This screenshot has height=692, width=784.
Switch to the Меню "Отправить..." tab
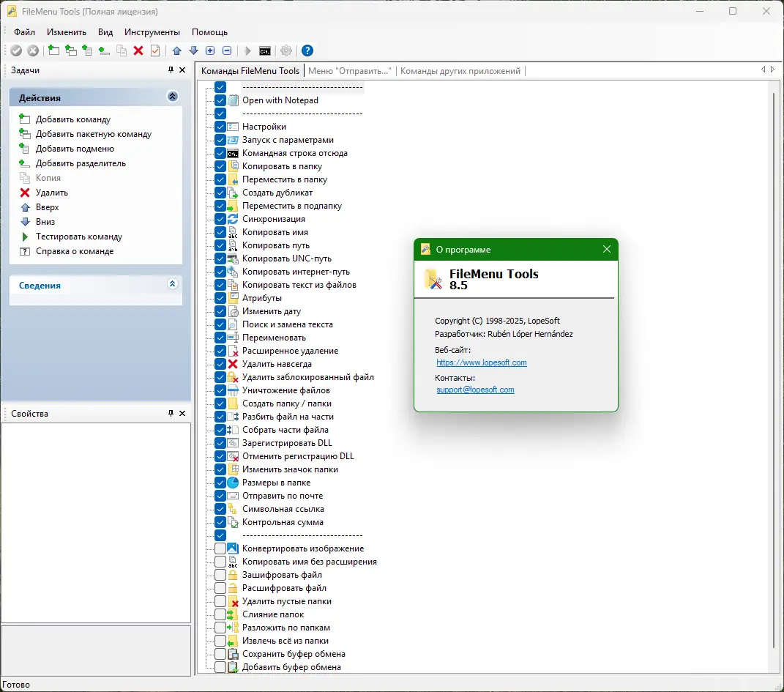tap(350, 71)
